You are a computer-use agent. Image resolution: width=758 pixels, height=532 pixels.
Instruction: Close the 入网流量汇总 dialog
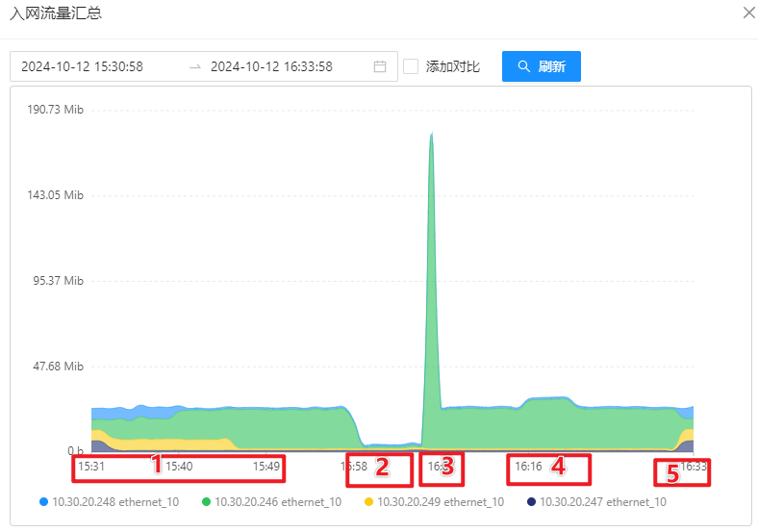(x=748, y=13)
